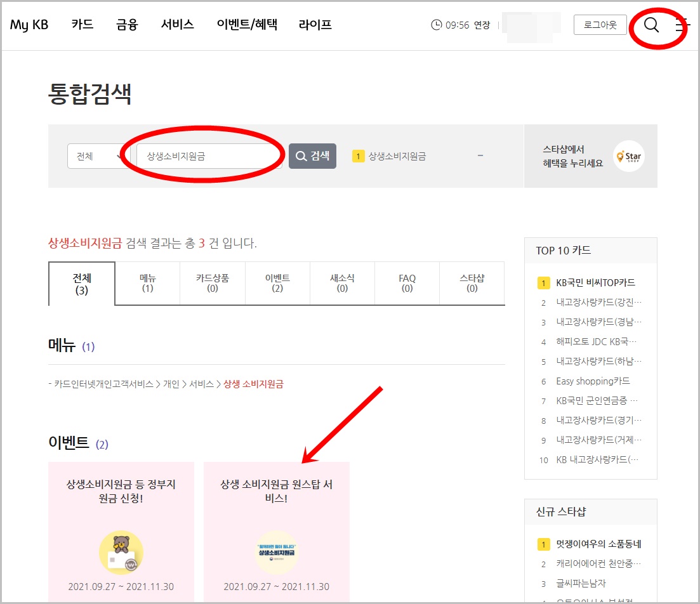
Task: Open Easy shopping카드 in TOP 10
Action: (x=593, y=381)
